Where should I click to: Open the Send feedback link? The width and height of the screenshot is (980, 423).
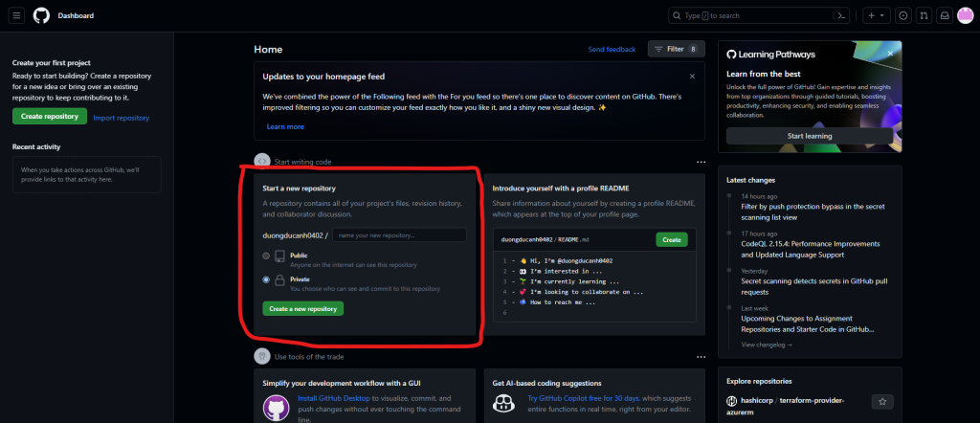612,49
